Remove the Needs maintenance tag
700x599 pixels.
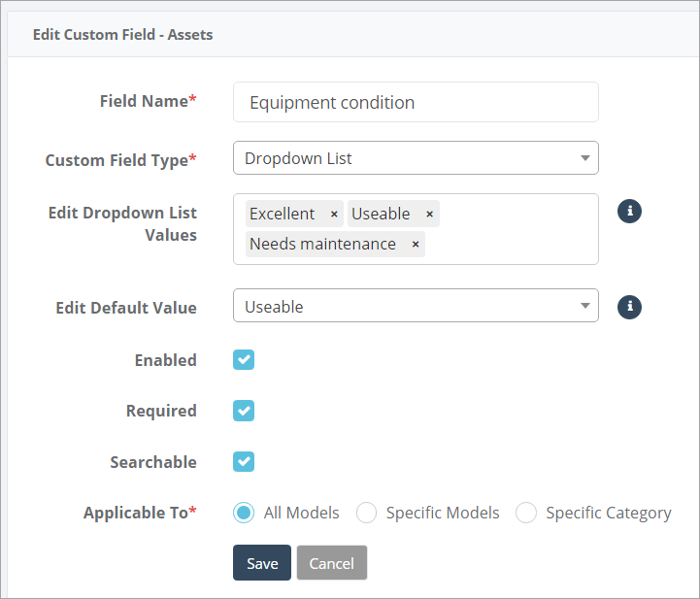(x=416, y=245)
